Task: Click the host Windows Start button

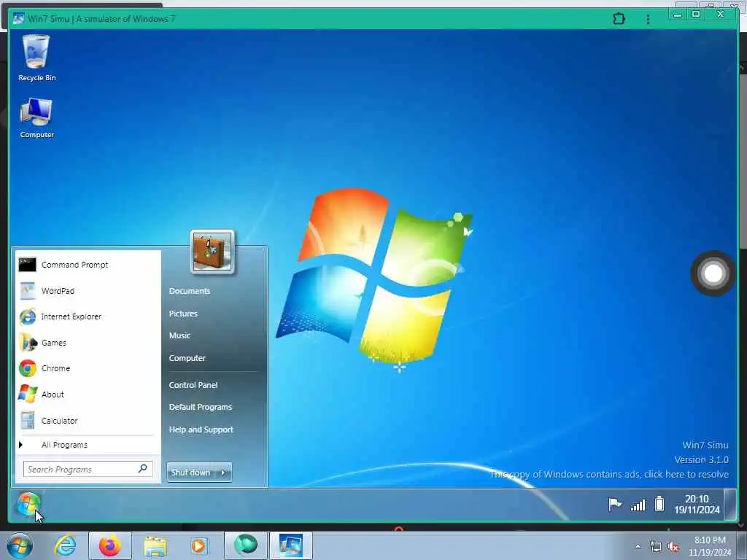Action: [x=20, y=545]
